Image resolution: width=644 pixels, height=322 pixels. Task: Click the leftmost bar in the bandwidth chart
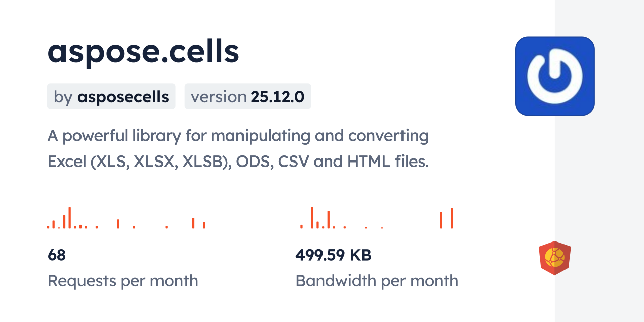pyautogui.click(x=302, y=226)
